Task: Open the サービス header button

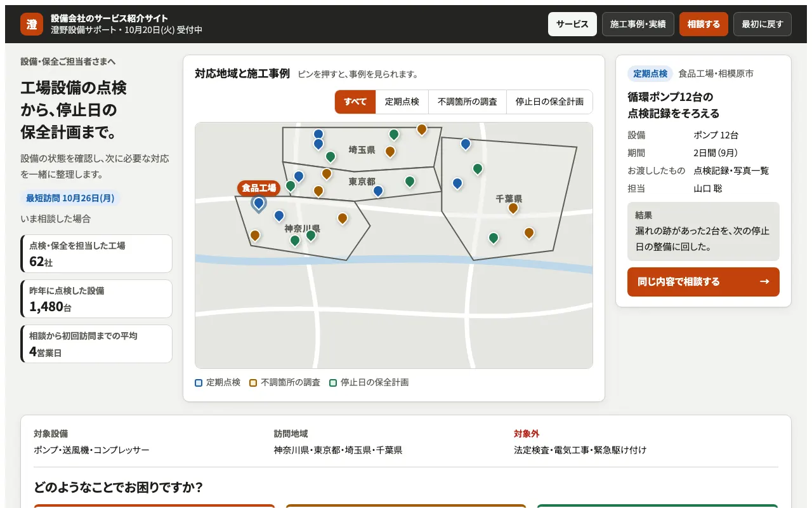Action: (572, 24)
